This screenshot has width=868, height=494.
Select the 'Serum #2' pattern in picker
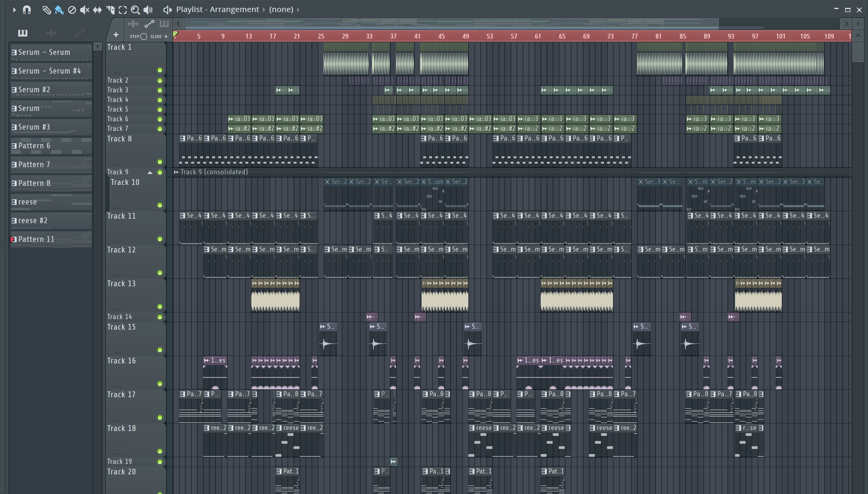[x=51, y=90]
